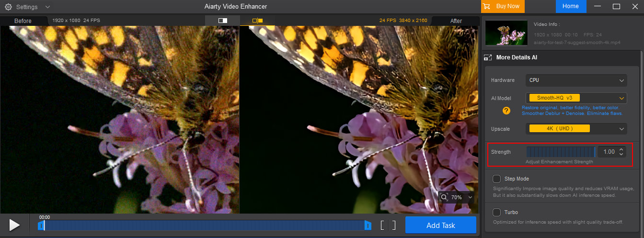Viewport: 644px width, 238px height.
Task: Enable the Step Mode checkbox
Action: click(496, 179)
